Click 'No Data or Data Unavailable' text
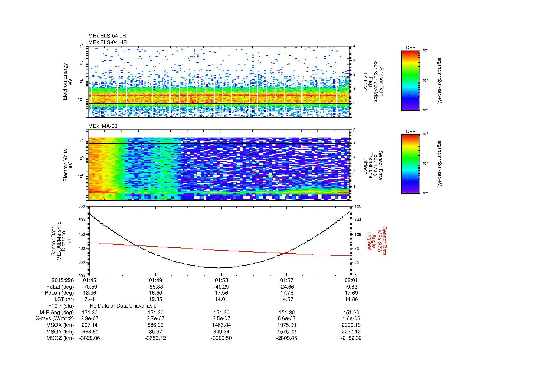The height and width of the screenshot is (392, 555). point(123,306)
